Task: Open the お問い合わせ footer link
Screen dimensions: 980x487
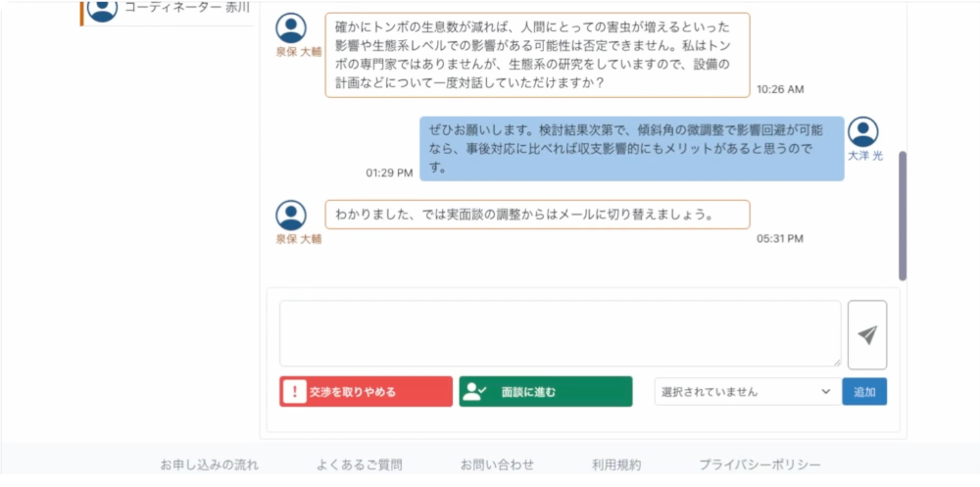Action: (x=498, y=465)
